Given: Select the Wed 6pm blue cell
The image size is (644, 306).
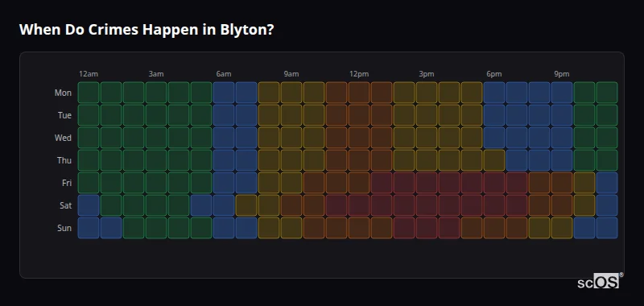Looking at the screenshot, I should 494,138.
